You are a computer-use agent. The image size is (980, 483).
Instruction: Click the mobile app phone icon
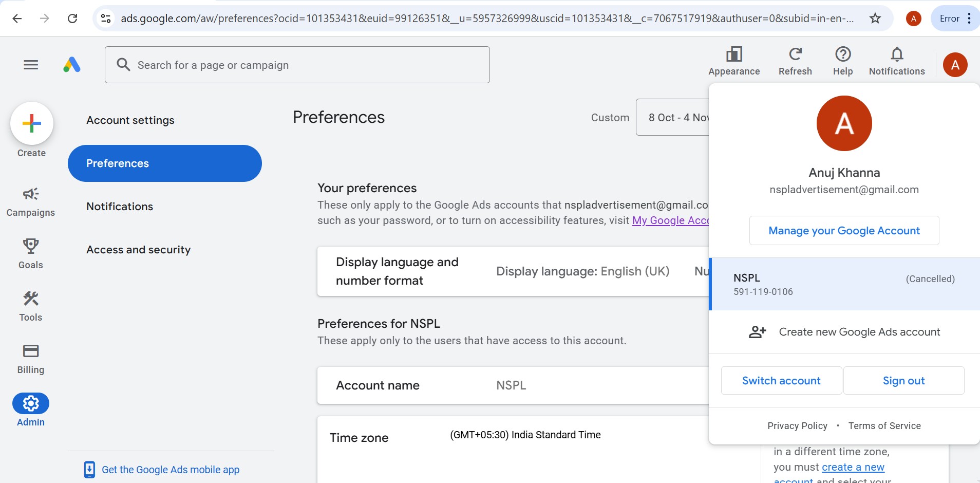tap(89, 470)
